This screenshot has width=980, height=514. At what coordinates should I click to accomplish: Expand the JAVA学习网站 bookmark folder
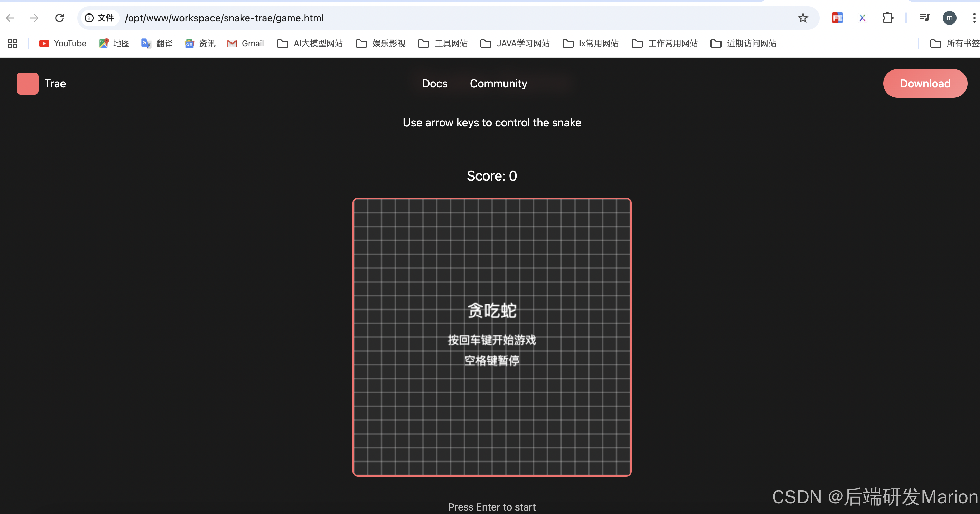pyautogui.click(x=515, y=43)
